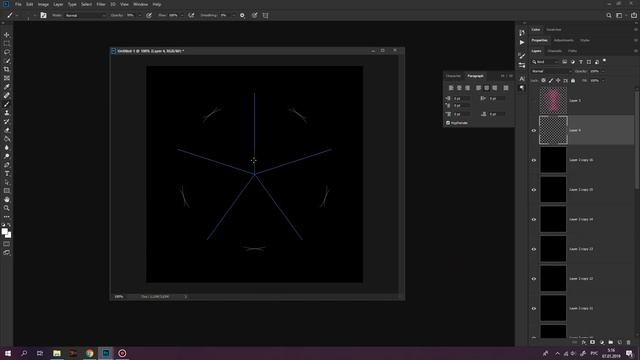The width and height of the screenshot is (640, 360).
Task: Switch to the Paths tab
Action: click(x=573, y=51)
